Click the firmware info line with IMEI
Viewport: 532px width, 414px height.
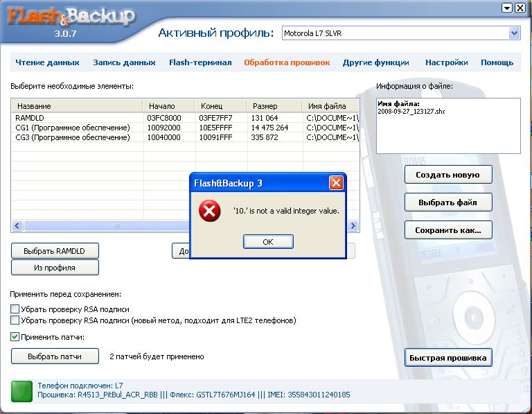tap(194, 395)
